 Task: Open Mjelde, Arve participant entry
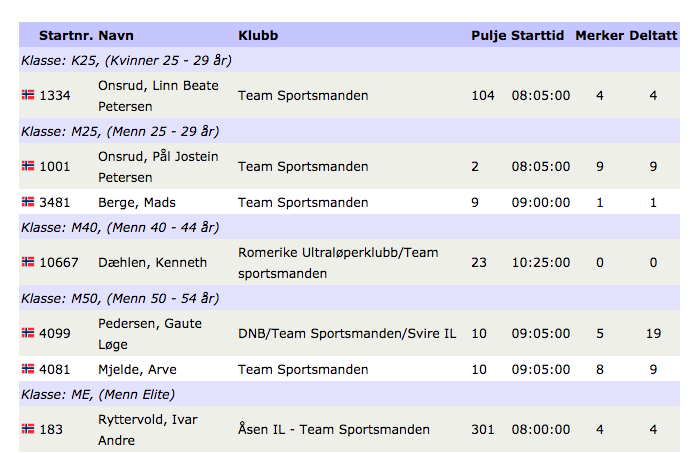[137, 370]
